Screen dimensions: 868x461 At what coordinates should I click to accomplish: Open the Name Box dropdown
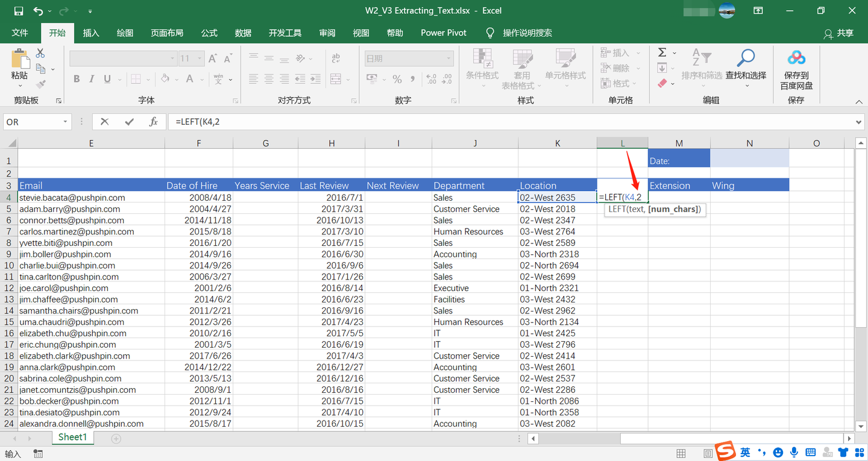(x=65, y=122)
